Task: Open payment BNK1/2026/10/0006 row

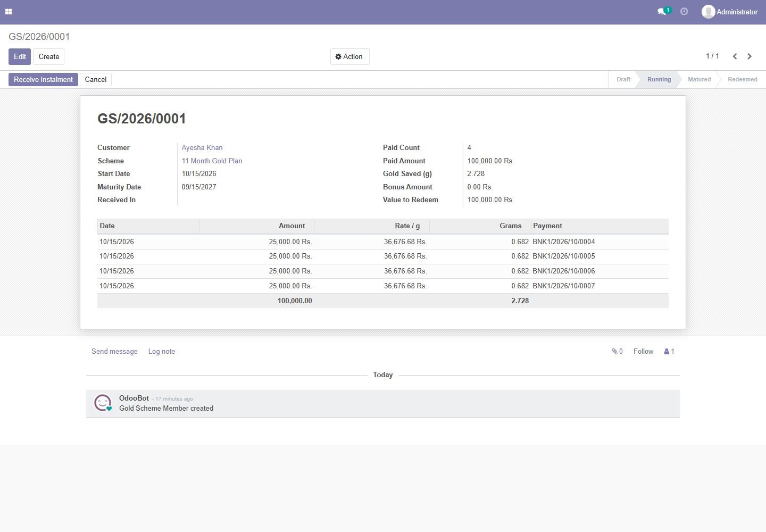Action: coord(383,271)
